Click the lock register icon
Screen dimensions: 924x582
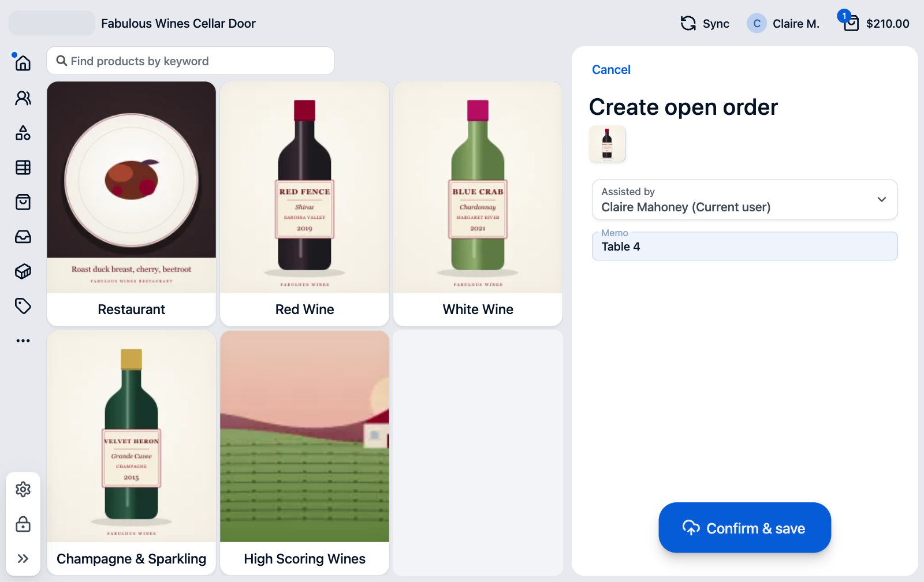click(23, 524)
